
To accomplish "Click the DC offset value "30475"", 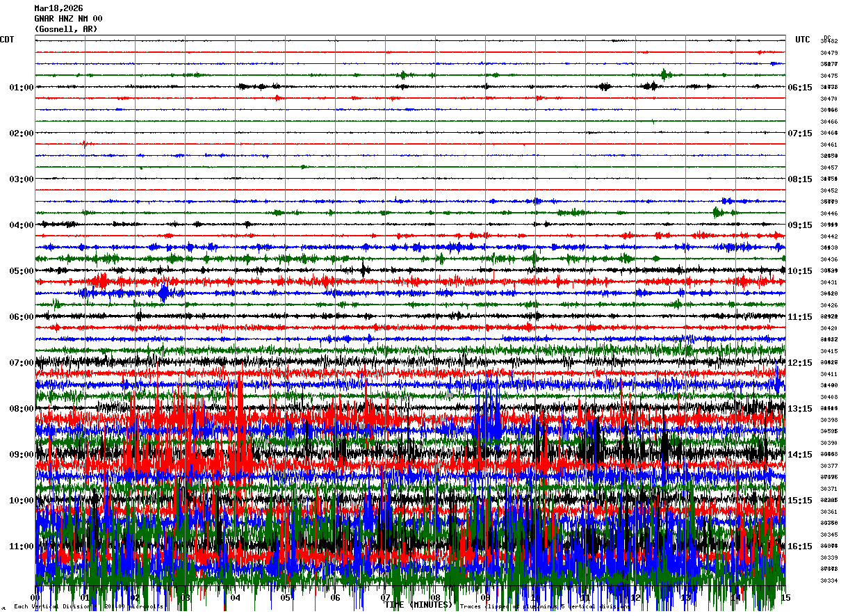I will (x=828, y=76).
